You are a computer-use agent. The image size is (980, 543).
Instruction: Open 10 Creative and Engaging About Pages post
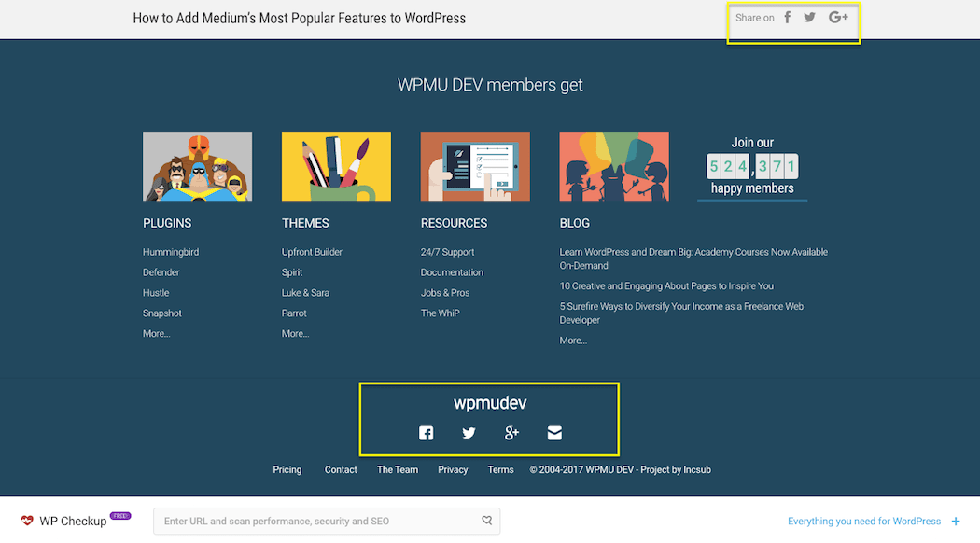pyautogui.click(x=666, y=286)
